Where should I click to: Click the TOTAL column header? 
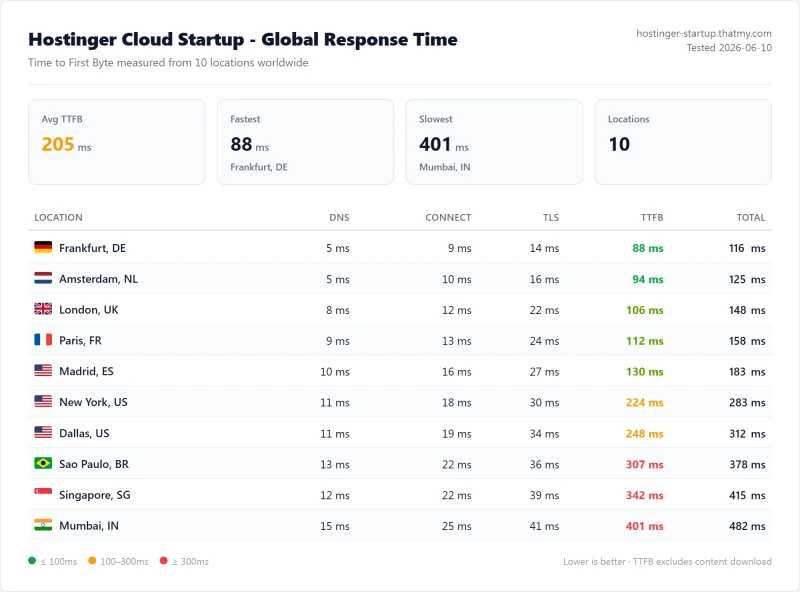tap(751, 217)
